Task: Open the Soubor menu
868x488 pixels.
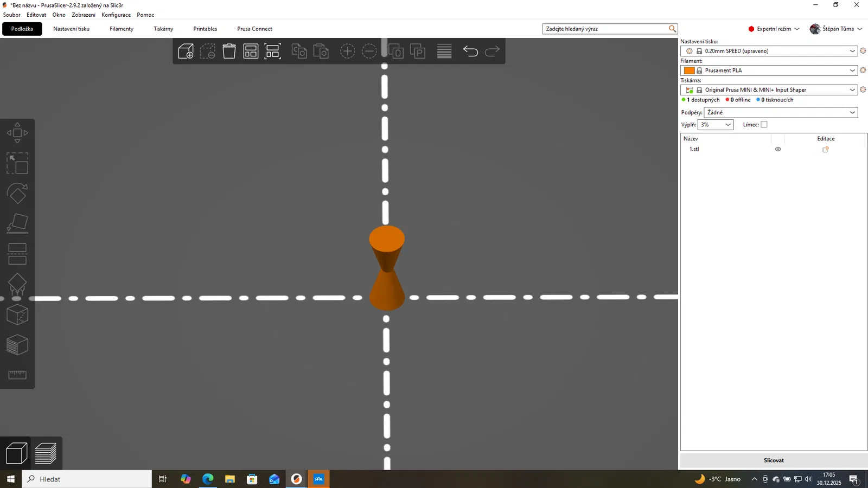Action: (x=12, y=15)
